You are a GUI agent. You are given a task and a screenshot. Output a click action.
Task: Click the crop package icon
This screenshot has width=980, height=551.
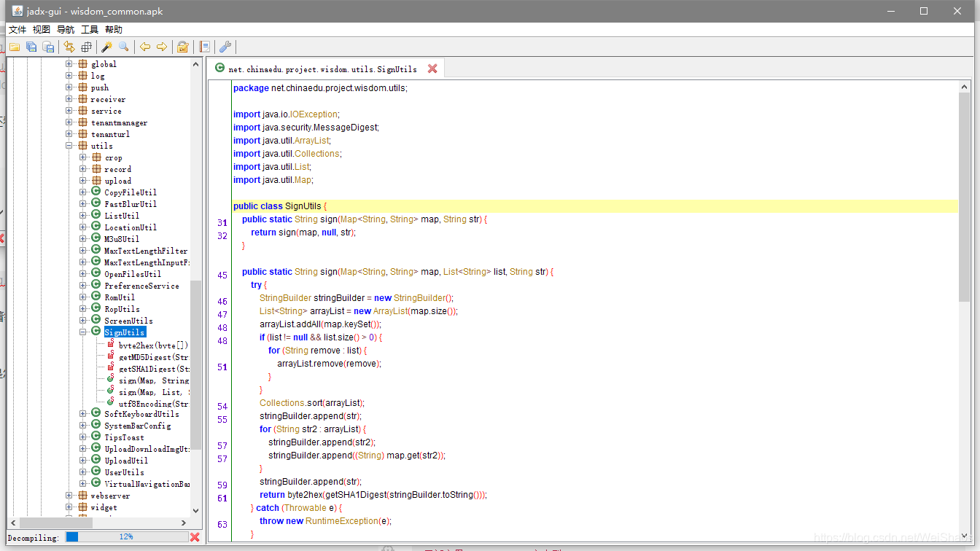(x=96, y=157)
